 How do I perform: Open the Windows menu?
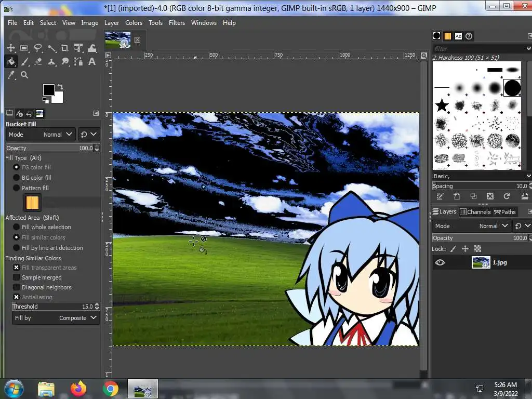point(204,23)
